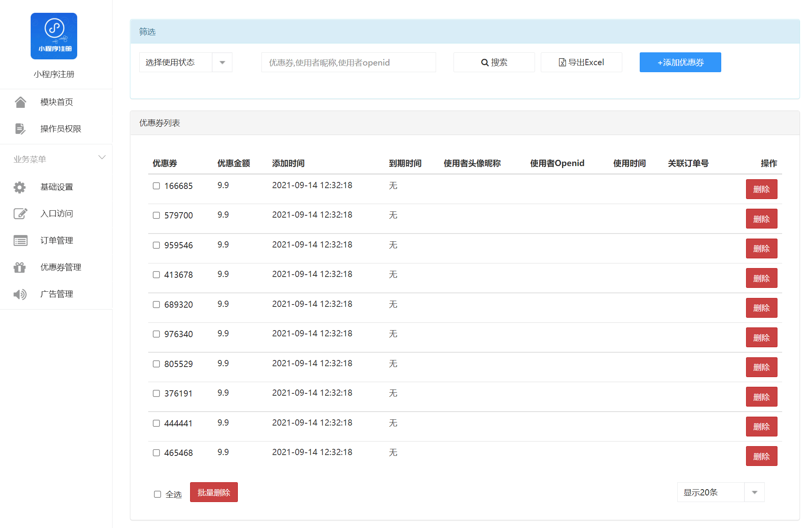Delete coupon 976340 with 删除

point(762,338)
